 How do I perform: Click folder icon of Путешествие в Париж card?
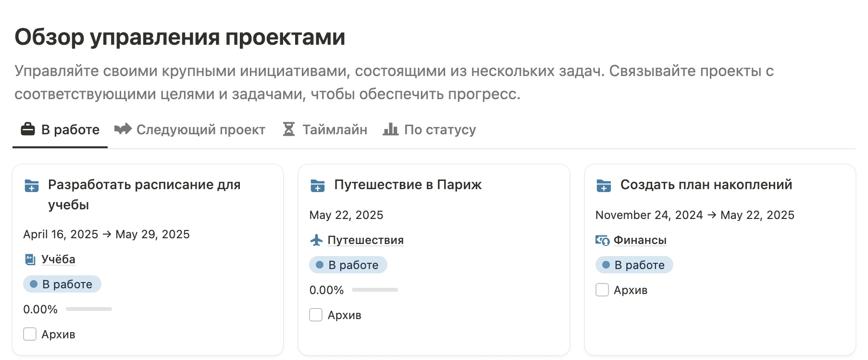[x=318, y=185]
